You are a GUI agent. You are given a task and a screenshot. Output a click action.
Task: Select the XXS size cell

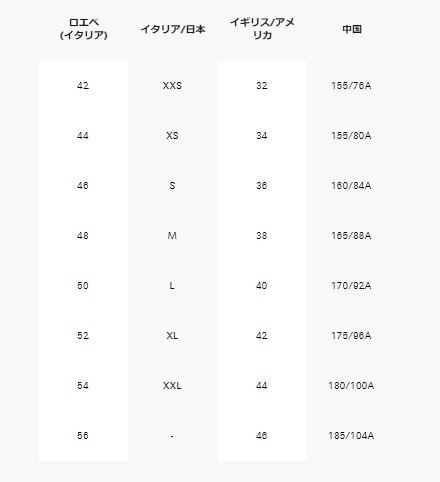pyautogui.click(x=172, y=86)
